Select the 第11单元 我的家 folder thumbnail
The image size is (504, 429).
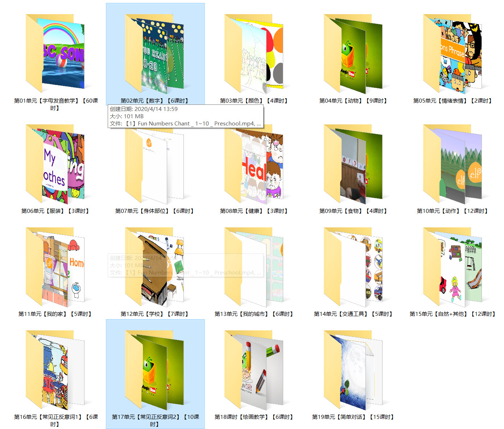[55, 267]
